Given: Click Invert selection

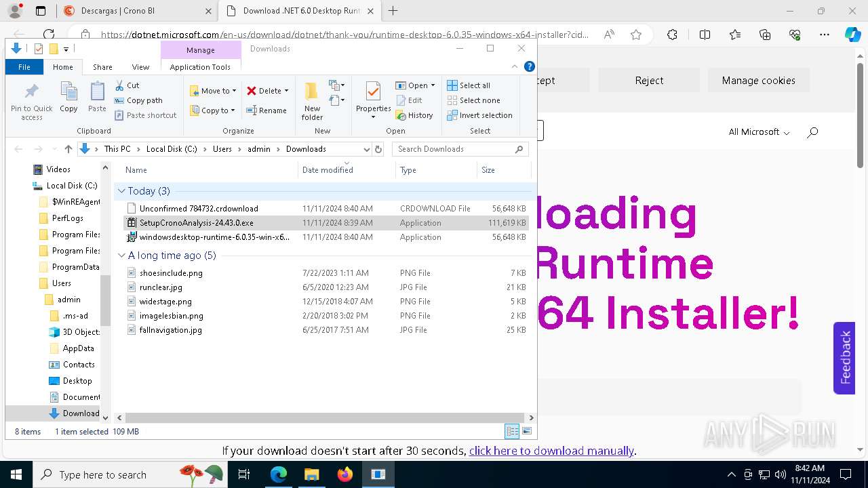Looking at the screenshot, I should coord(479,115).
